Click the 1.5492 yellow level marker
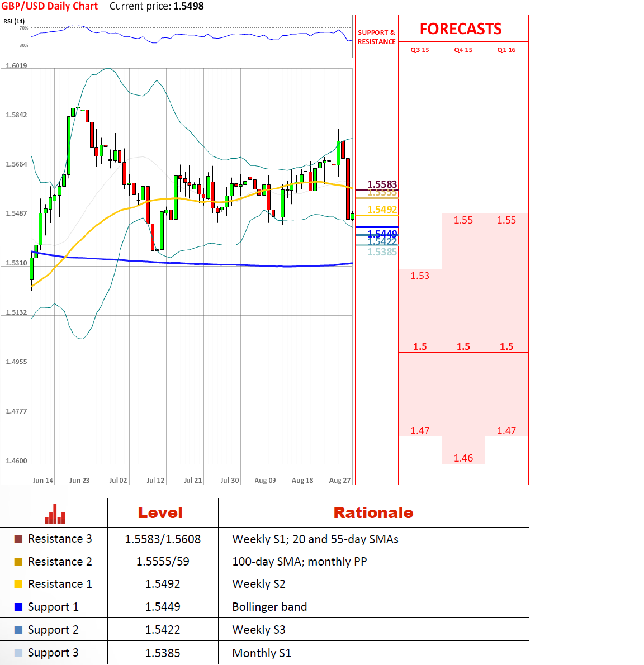This screenshot has width=644, height=665. coord(382,210)
